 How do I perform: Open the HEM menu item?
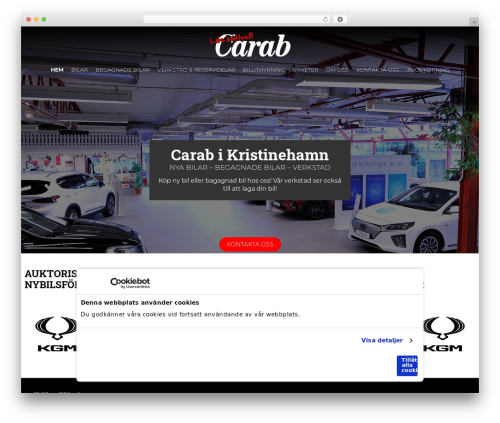pos(57,70)
